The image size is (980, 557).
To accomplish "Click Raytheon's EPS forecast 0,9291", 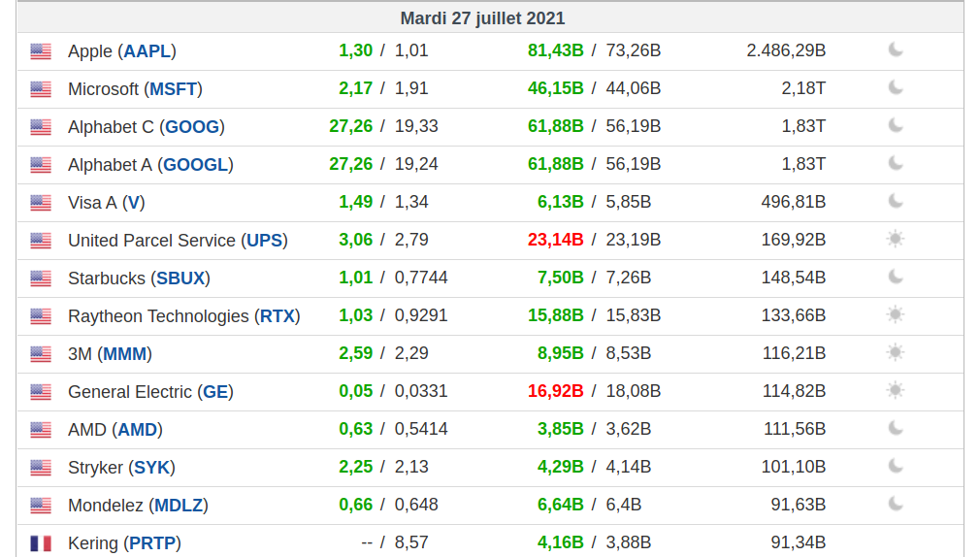I will 421,315.
